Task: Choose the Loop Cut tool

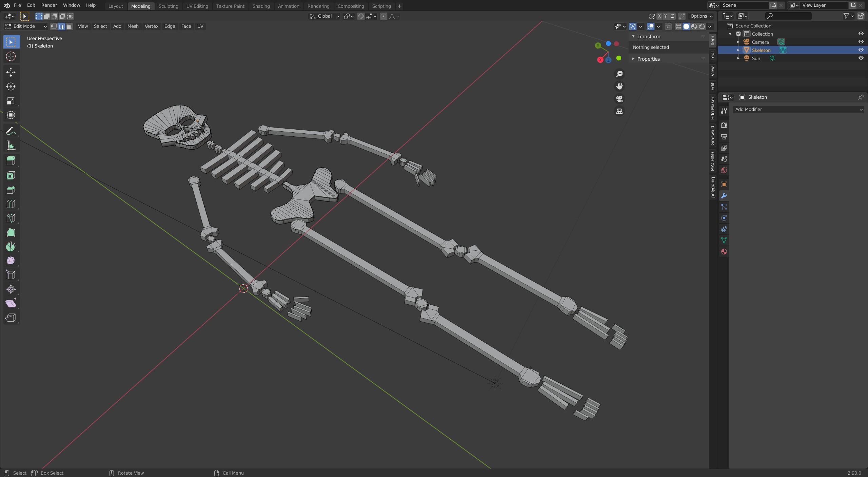Action: click(11, 204)
